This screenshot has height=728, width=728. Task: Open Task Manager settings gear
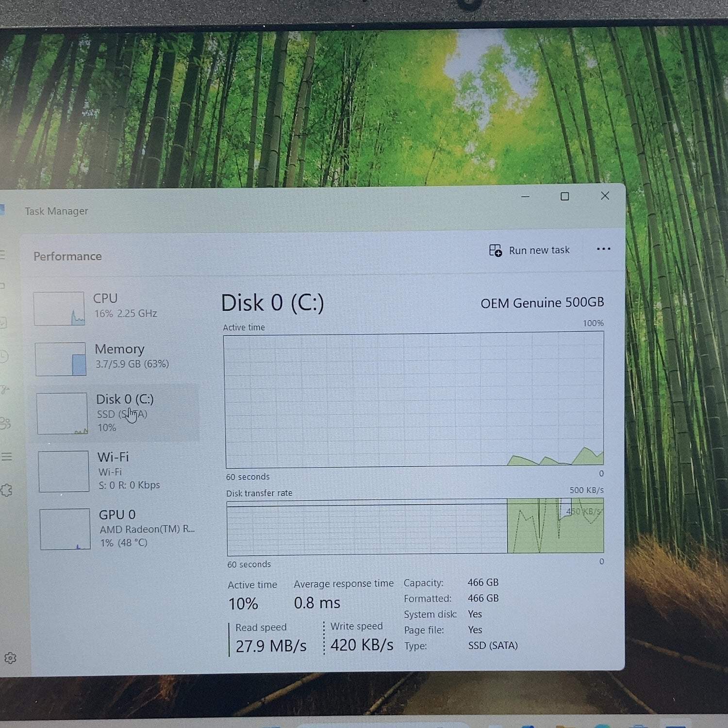click(x=10, y=658)
